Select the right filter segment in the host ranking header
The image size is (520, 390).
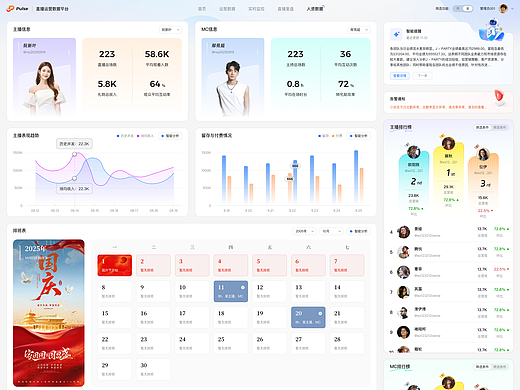coord(499,127)
